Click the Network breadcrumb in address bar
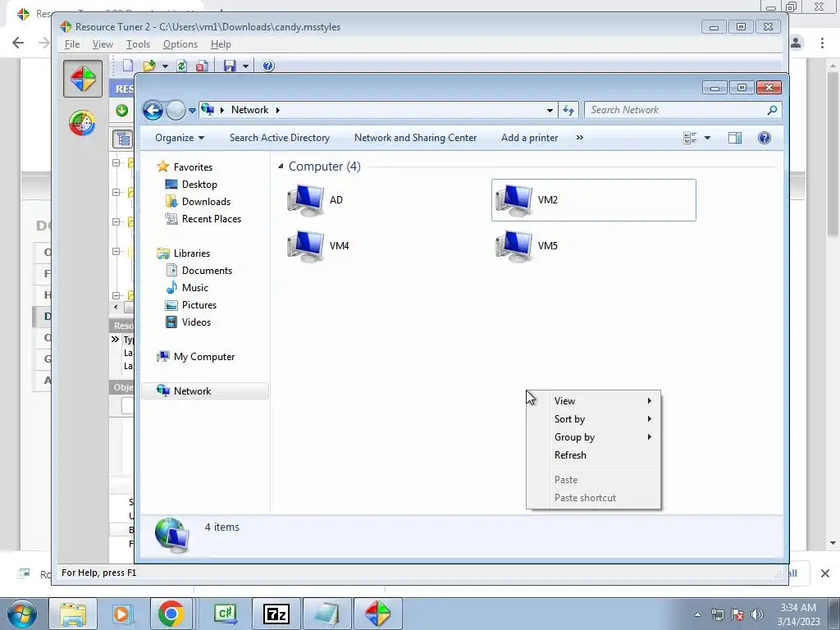Viewport: 840px width, 630px height. click(249, 110)
